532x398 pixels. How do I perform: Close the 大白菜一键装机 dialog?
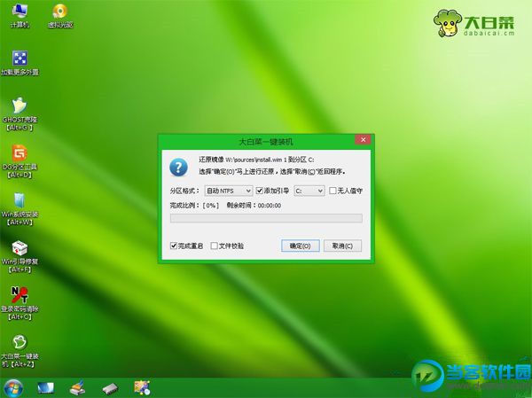(x=363, y=140)
